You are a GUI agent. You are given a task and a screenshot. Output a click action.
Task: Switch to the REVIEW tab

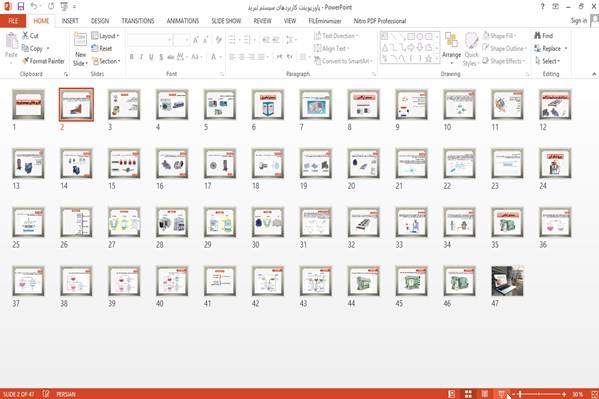pos(262,21)
